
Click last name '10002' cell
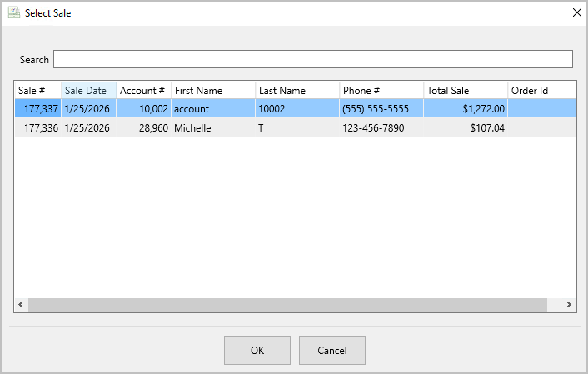tap(297, 109)
